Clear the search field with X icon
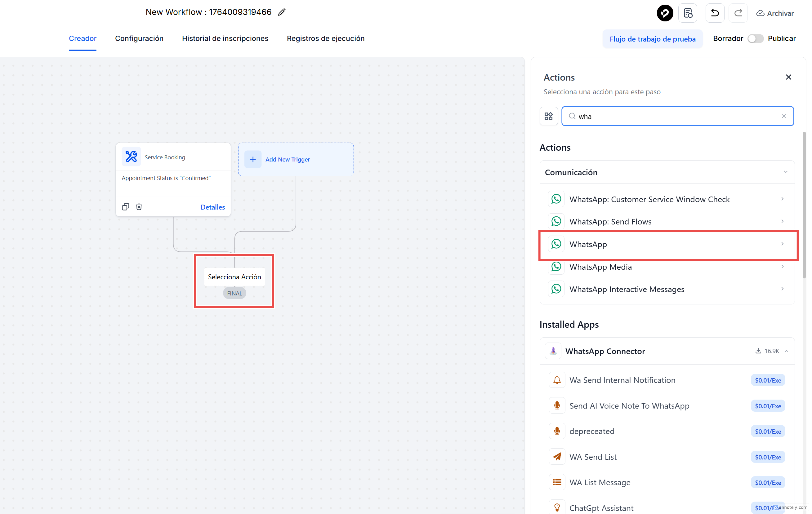 pyautogui.click(x=784, y=116)
